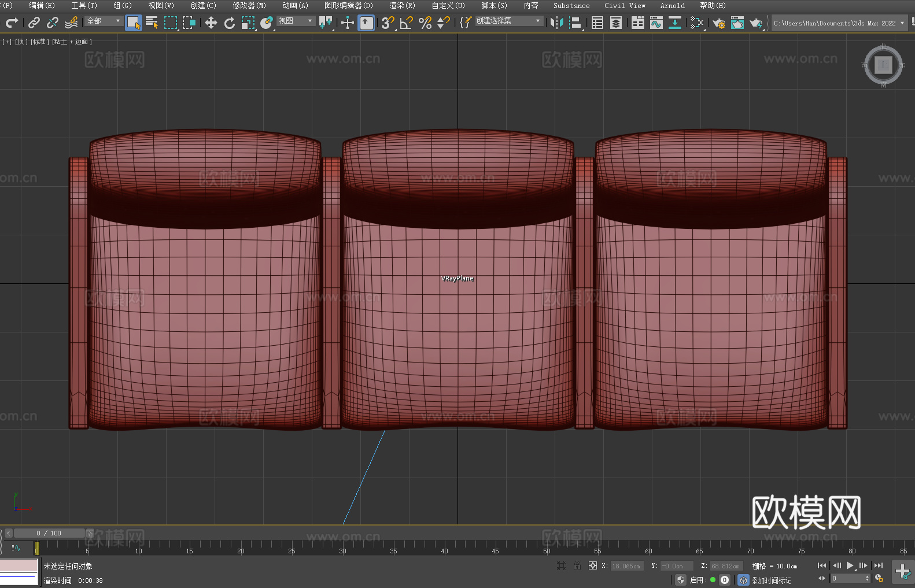Open the Curve Editor icon
The height and width of the screenshot is (588, 915).
click(656, 23)
